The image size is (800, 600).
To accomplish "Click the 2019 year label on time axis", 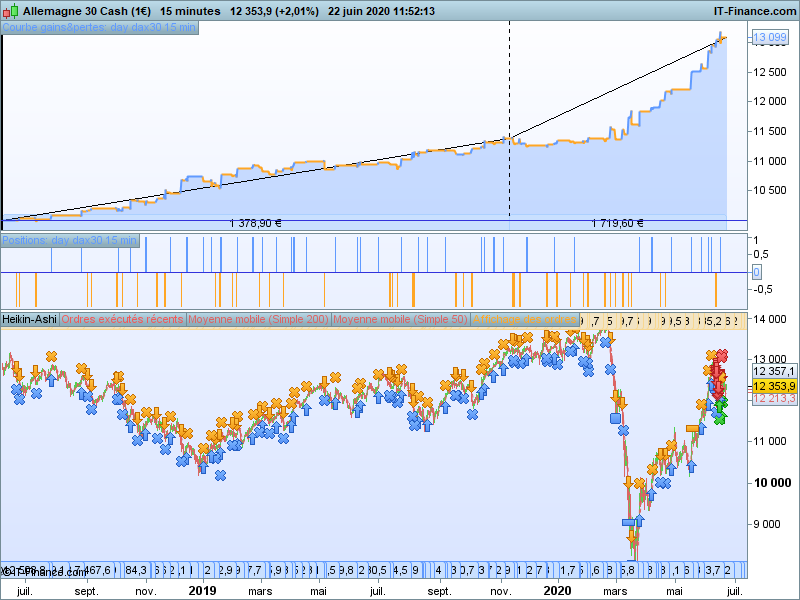I will point(202,591).
